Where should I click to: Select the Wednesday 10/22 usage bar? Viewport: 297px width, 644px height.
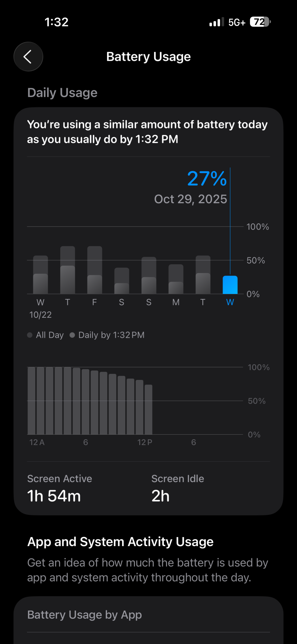tap(41, 275)
